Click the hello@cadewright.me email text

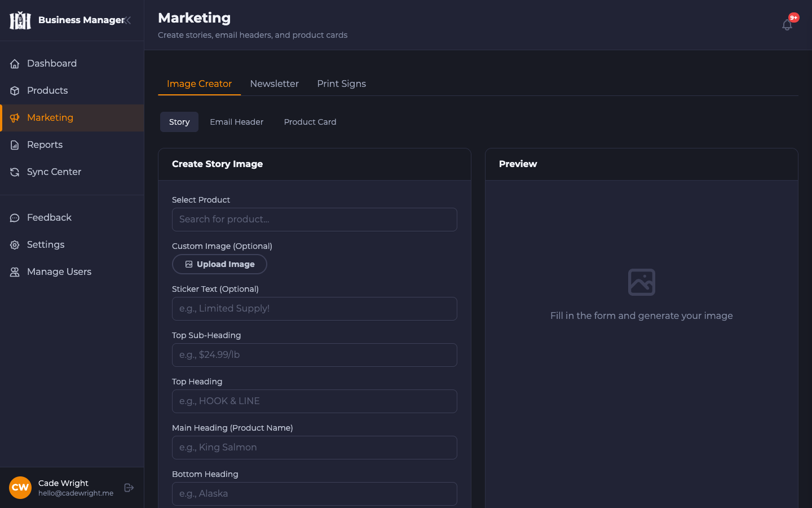76,493
